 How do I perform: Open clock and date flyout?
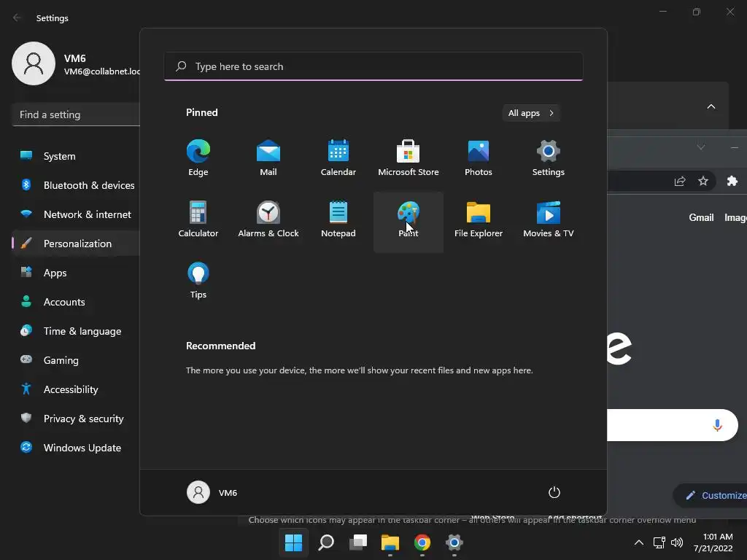coord(713,542)
